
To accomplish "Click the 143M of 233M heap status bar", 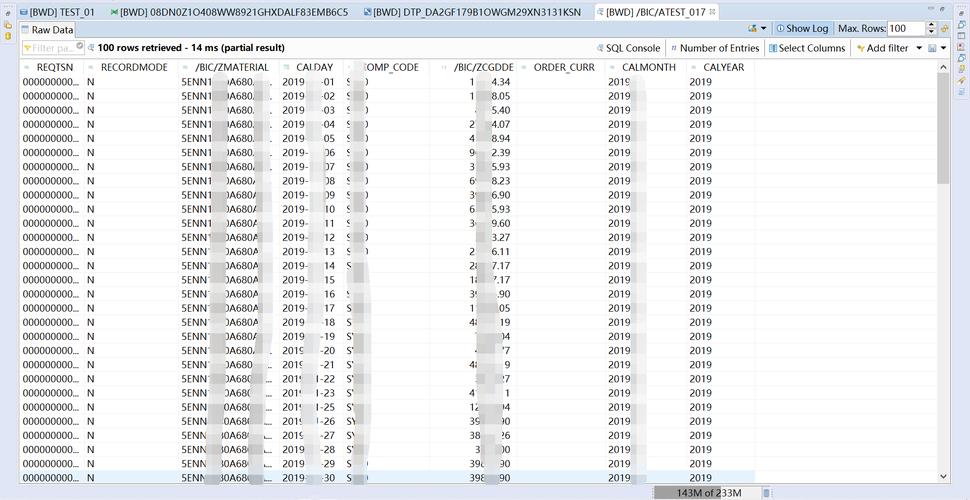I will tap(706, 493).
